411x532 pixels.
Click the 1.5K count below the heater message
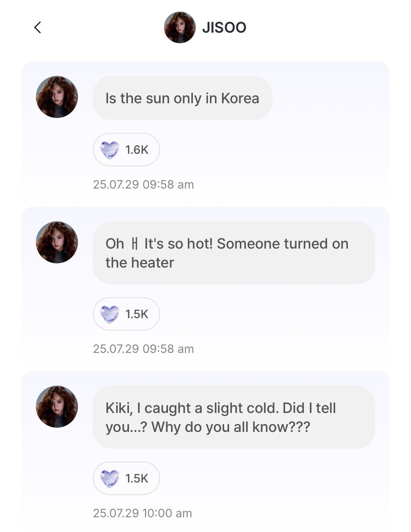(x=137, y=314)
